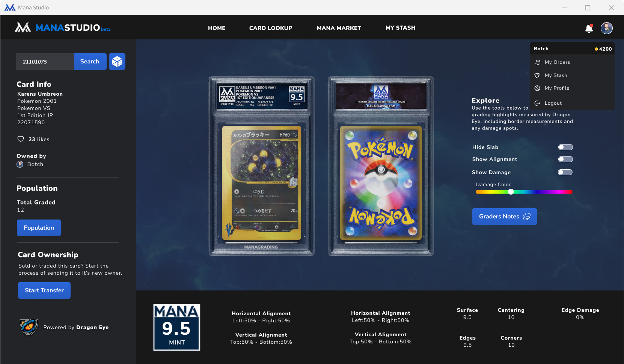Click the Damage Color slider handle

[x=511, y=192]
